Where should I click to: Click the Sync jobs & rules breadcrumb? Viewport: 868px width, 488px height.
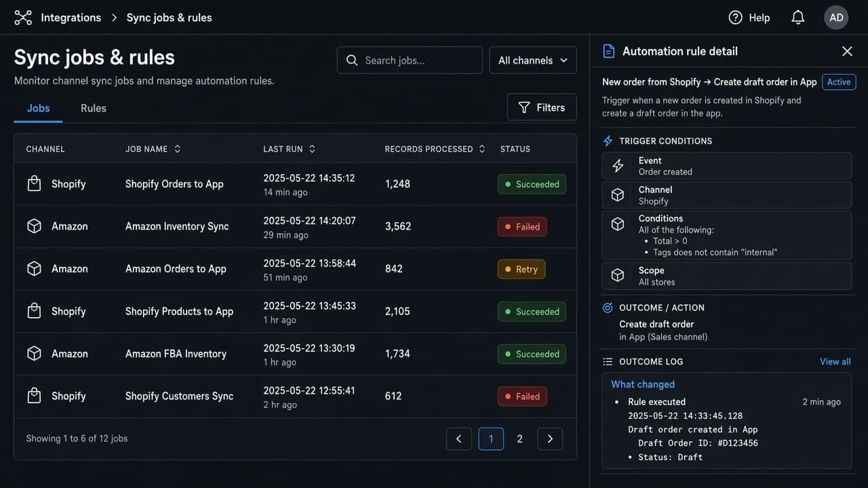tap(169, 18)
